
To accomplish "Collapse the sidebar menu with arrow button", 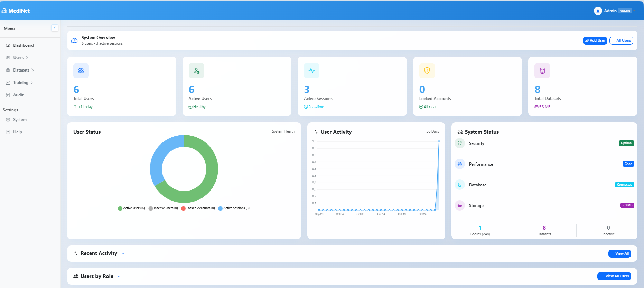I will click(x=55, y=28).
